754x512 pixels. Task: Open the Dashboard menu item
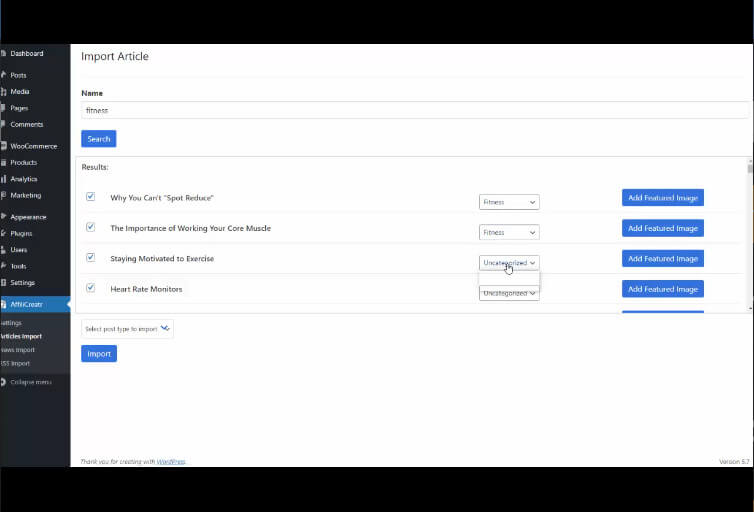(x=27, y=53)
